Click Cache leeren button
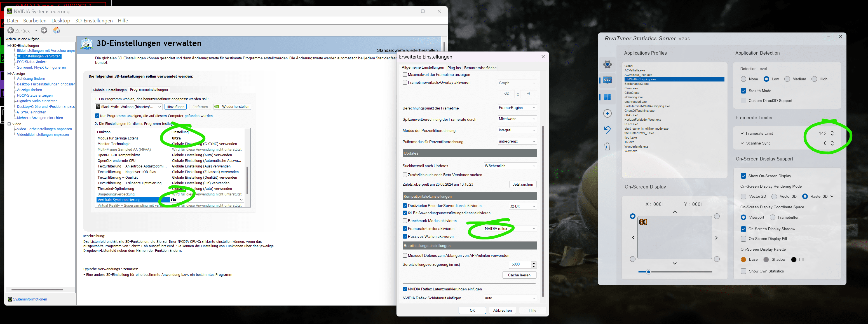The width and height of the screenshot is (868, 324). 519,275
